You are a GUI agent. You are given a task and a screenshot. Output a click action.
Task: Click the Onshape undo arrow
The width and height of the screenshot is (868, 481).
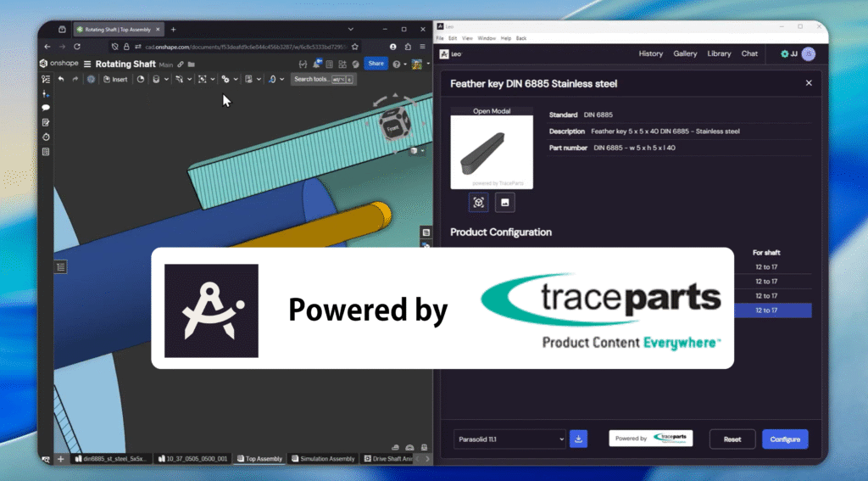tap(61, 79)
